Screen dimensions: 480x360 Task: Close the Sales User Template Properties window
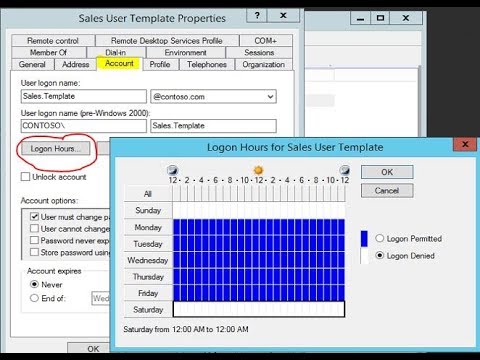[283, 16]
